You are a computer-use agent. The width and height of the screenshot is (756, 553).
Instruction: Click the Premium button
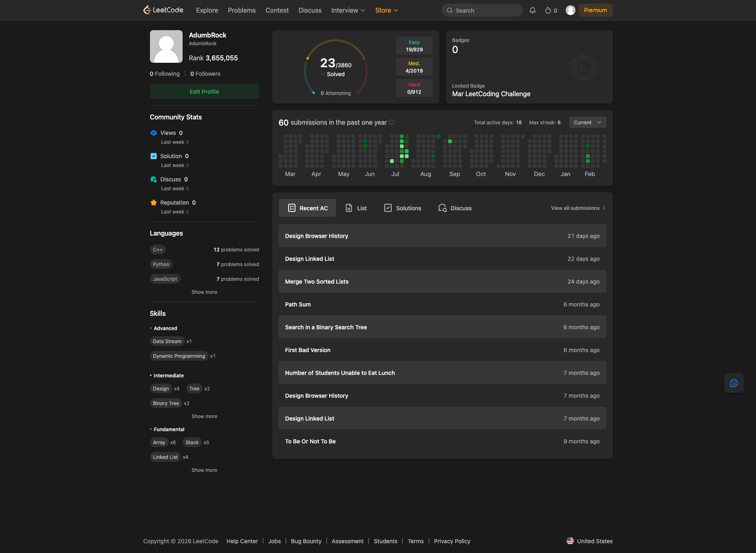[595, 10]
